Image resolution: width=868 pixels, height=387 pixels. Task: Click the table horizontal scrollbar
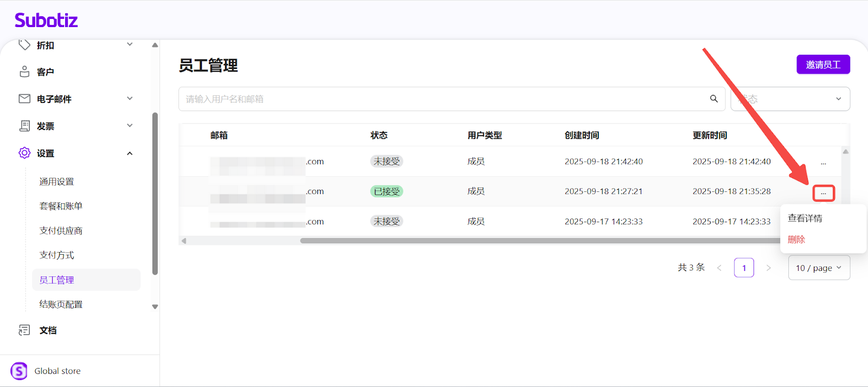[x=488, y=241]
